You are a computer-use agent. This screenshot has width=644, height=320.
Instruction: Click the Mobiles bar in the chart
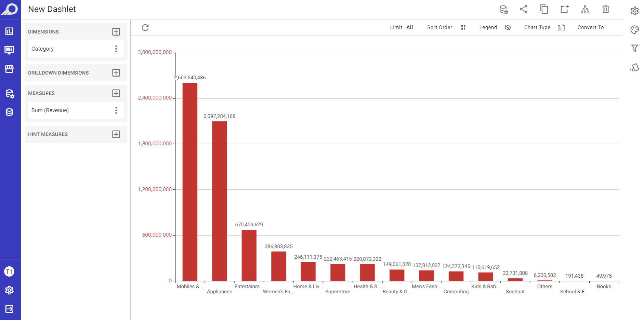190,182
